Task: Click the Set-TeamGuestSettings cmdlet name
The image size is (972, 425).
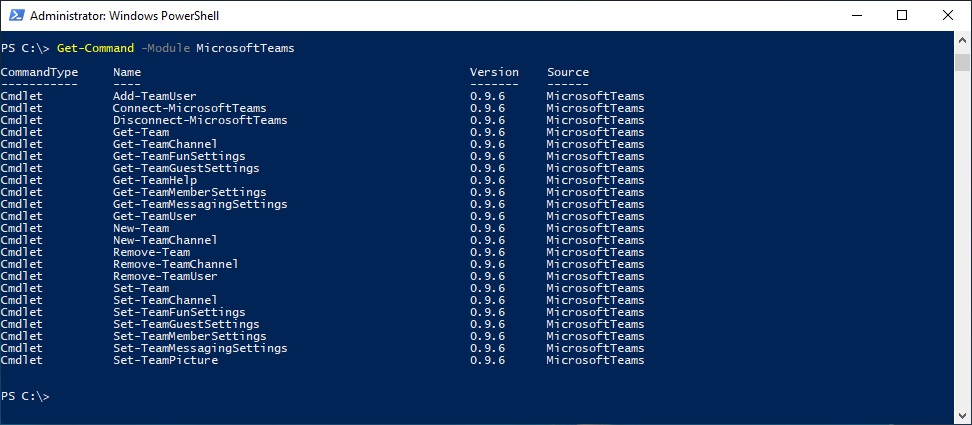Action: (x=186, y=324)
